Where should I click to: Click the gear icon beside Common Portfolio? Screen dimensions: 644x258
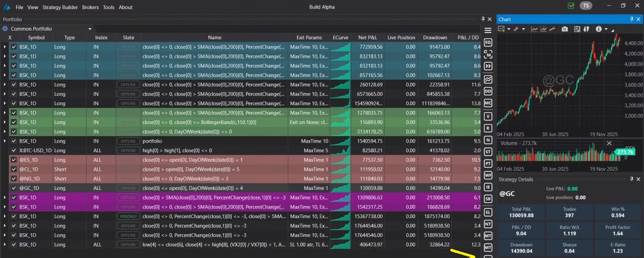pyautogui.click(x=5, y=28)
